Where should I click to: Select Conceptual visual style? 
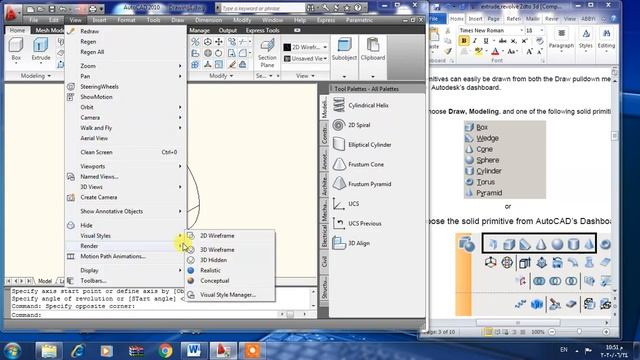click(230, 280)
